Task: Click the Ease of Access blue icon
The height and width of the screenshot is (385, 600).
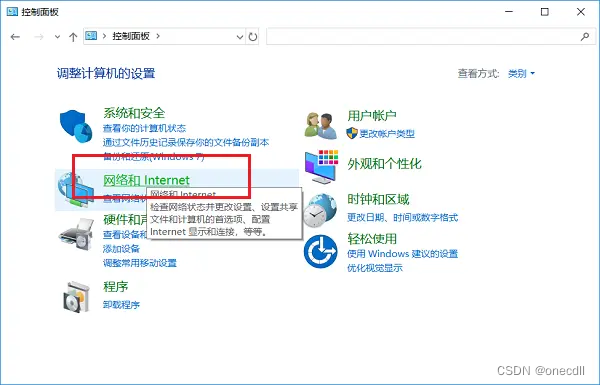Action: click(321, 251)
